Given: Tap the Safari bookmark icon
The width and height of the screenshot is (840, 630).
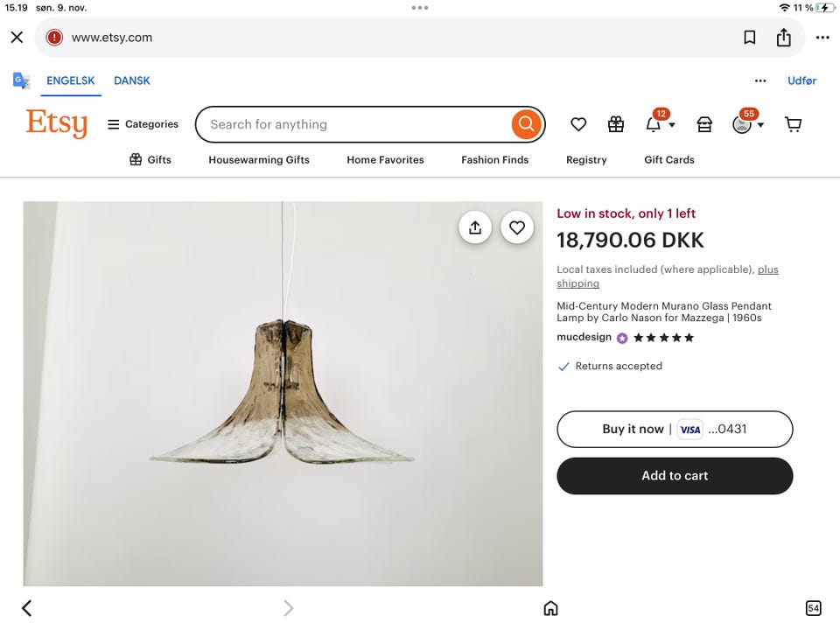Looking at the screenshot, I should pos(749,37).
